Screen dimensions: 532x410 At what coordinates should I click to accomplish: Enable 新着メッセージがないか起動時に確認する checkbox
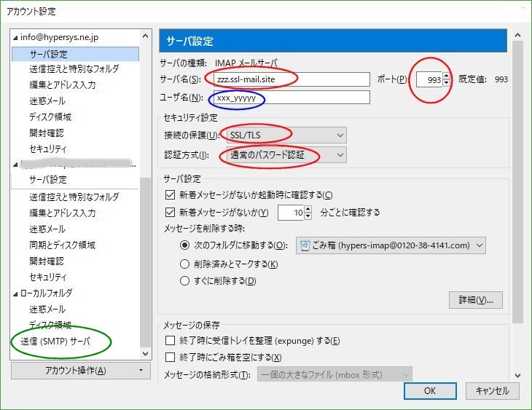(171, 195)
